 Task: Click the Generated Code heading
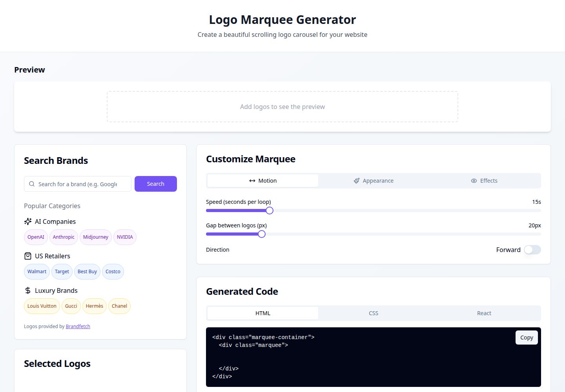pos(242,292)
